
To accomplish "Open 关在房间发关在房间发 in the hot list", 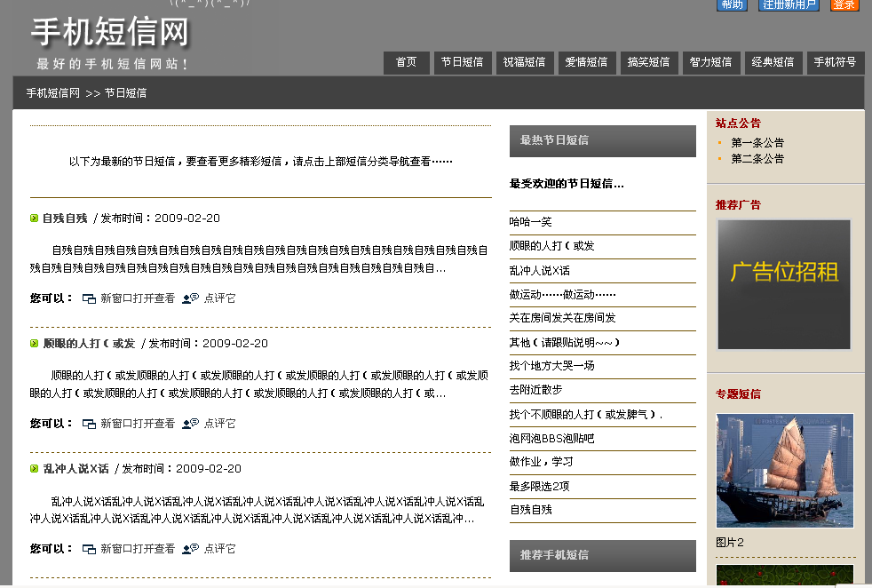I will point(562,318).
